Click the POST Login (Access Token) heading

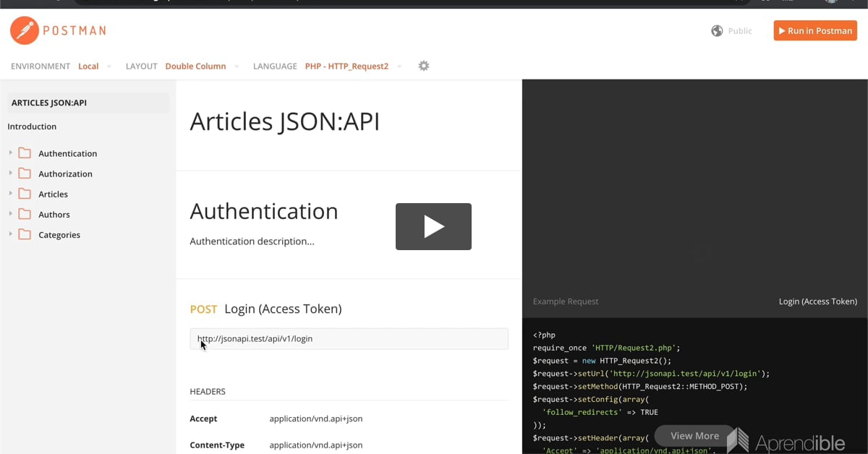(x=265, y=309)
